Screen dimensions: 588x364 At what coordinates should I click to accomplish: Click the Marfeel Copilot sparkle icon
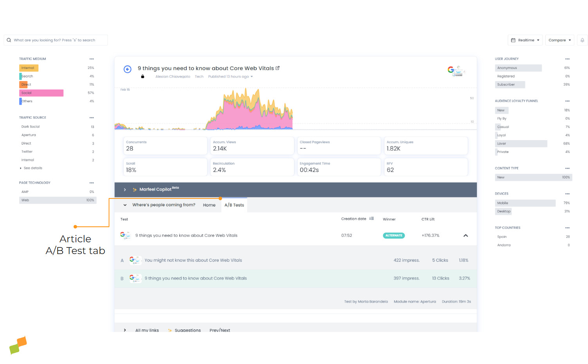point(134,189)
